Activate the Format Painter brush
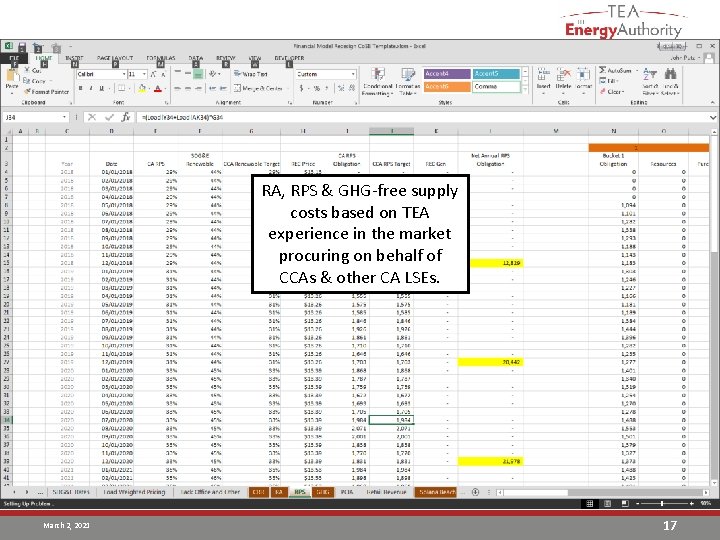Screen dimensions: 720x540 (x=46, y=91)
